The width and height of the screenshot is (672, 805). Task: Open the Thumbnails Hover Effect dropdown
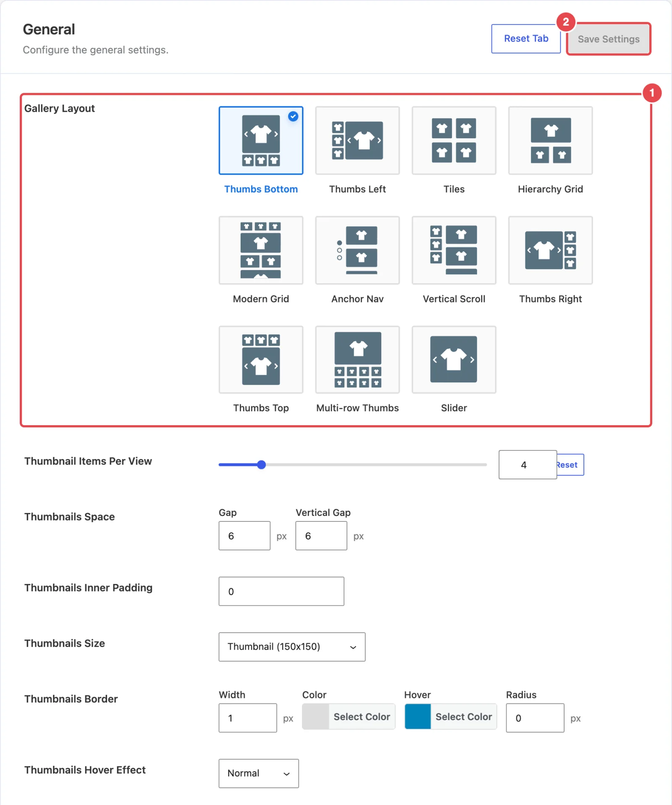coord(259,773)
